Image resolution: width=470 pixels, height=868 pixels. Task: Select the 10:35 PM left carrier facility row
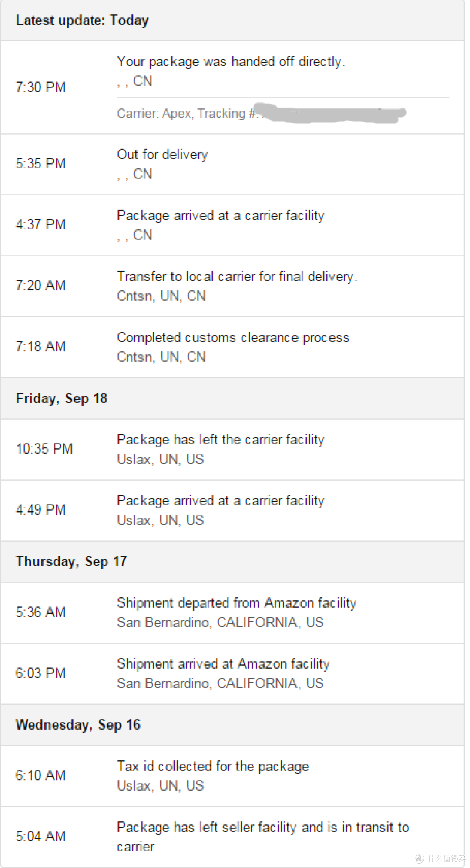pyautogui.click(x=232, y=450)
